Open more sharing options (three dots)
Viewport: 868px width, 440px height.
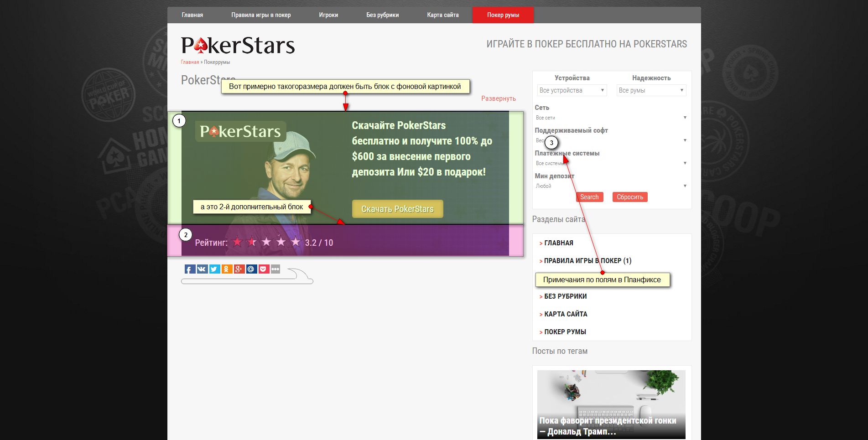[275, 269]
